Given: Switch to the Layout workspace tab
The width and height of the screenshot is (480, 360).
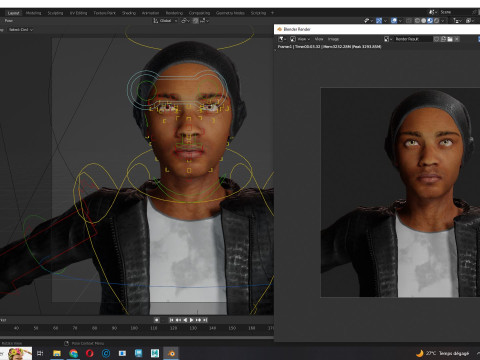Looking at the screenshot, I should (14, 13).
